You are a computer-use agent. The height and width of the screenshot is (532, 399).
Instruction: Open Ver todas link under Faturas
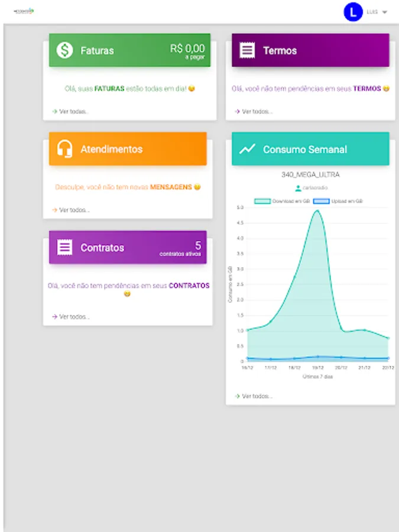pos(70,111)
